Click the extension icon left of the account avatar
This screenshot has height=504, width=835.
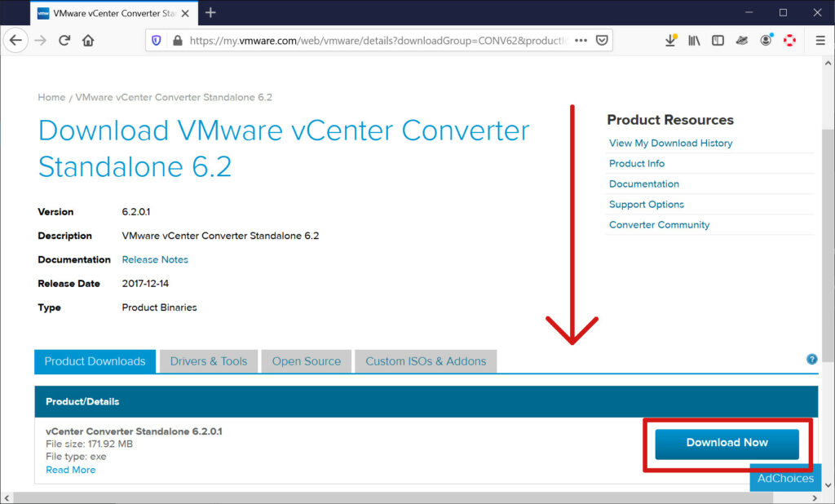click(x=742, y=41)
